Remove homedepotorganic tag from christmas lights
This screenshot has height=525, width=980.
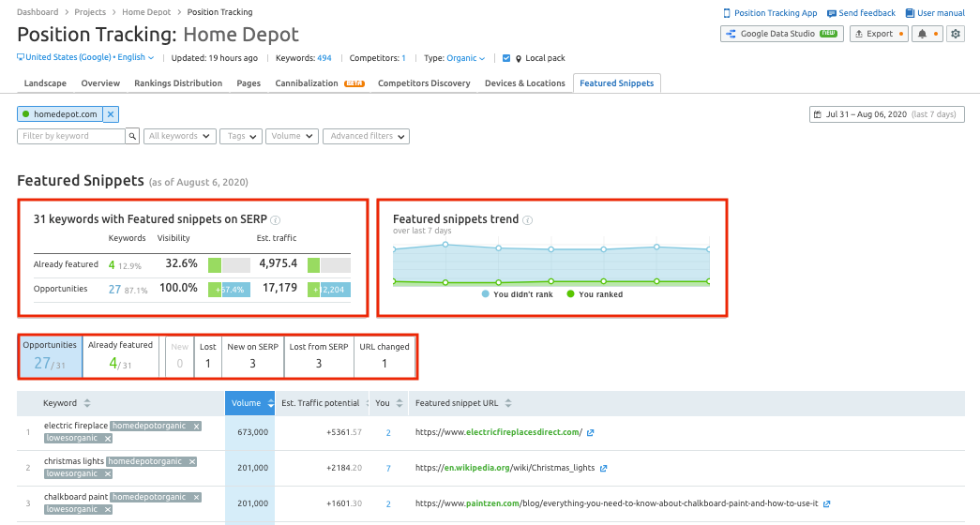pos(192,462)
